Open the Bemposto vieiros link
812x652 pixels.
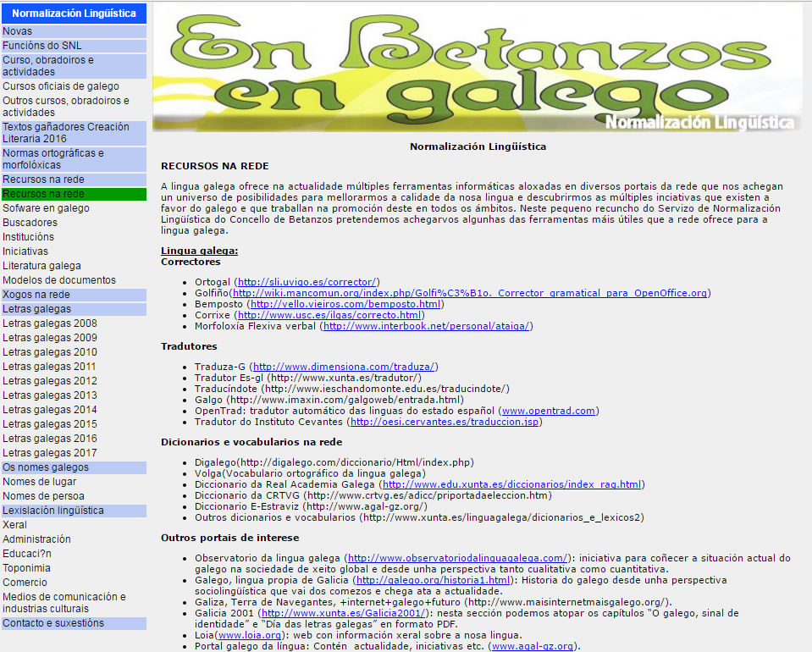click(346, 304)
